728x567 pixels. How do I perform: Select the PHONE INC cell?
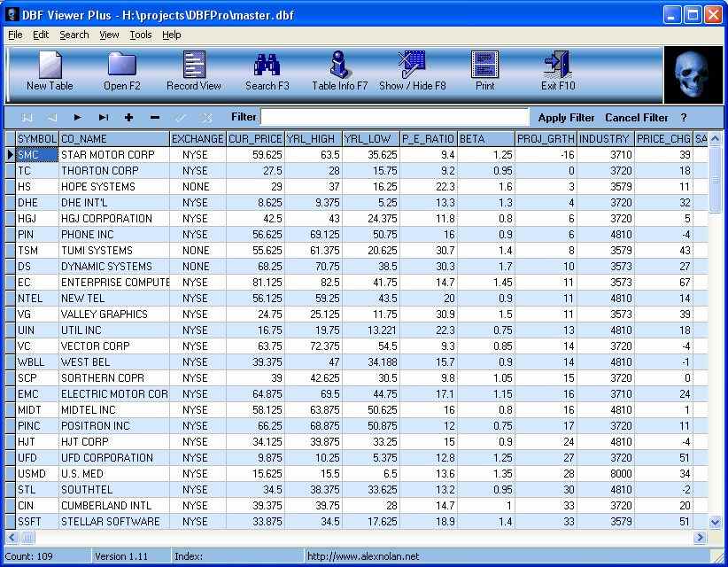(114, 235)
